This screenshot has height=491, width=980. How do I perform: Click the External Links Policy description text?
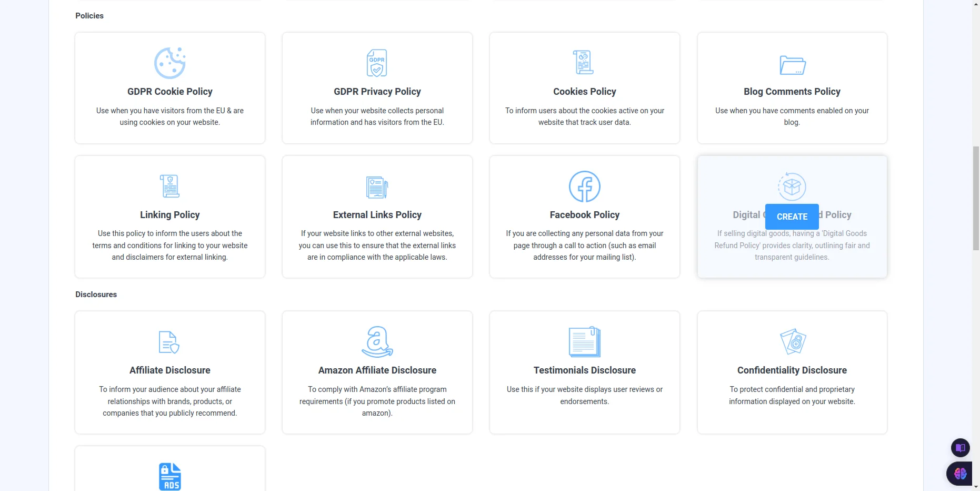[377, 246]
